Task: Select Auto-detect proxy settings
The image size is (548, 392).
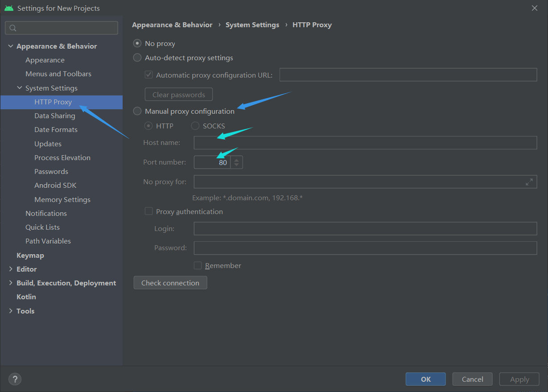Action: click(137, 57)
